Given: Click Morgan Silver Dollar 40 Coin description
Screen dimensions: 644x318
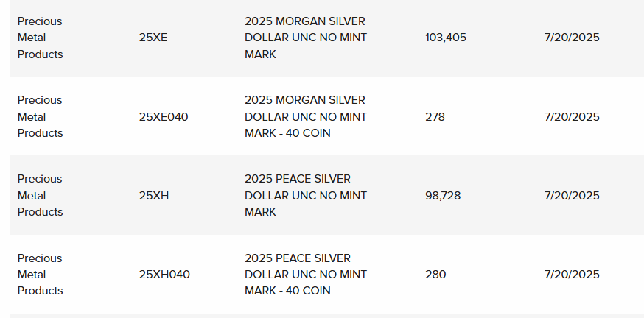Looking at the screenshot, I should [x=306, y=117].
